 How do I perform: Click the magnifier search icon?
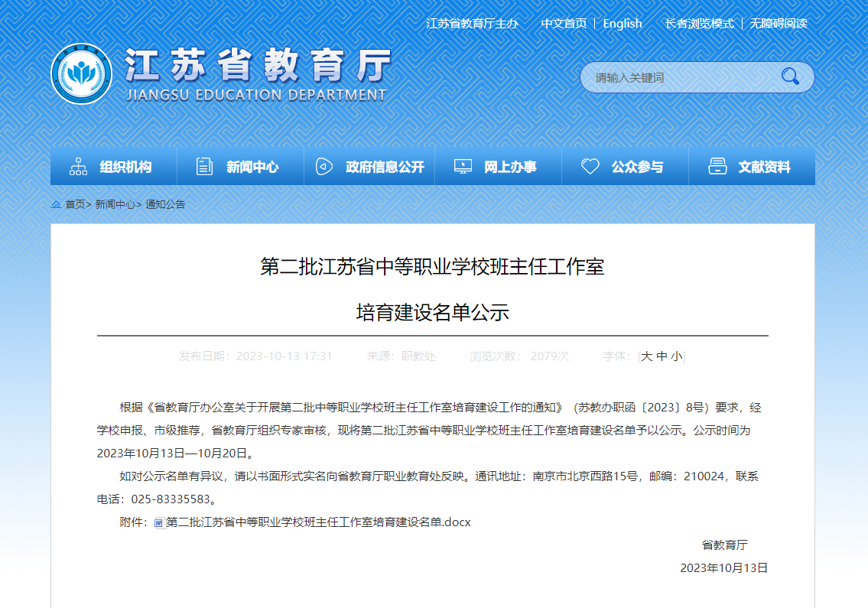790,76
